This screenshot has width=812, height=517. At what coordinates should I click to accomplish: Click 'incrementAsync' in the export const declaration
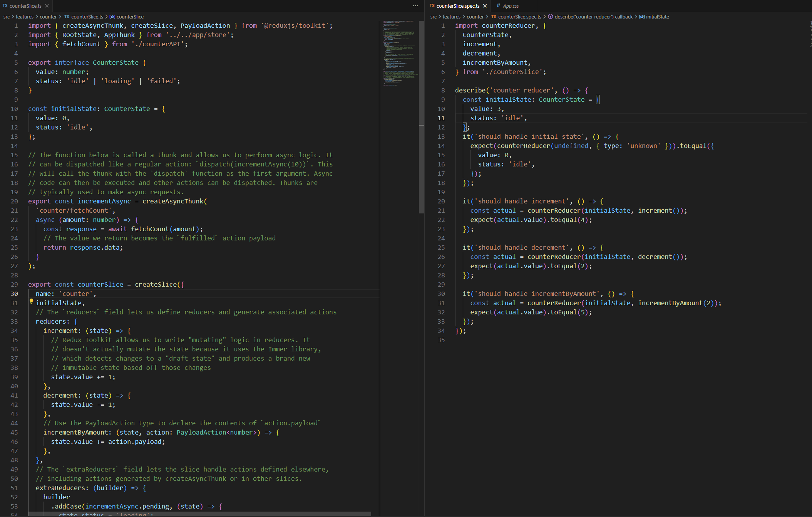(104, 201)
